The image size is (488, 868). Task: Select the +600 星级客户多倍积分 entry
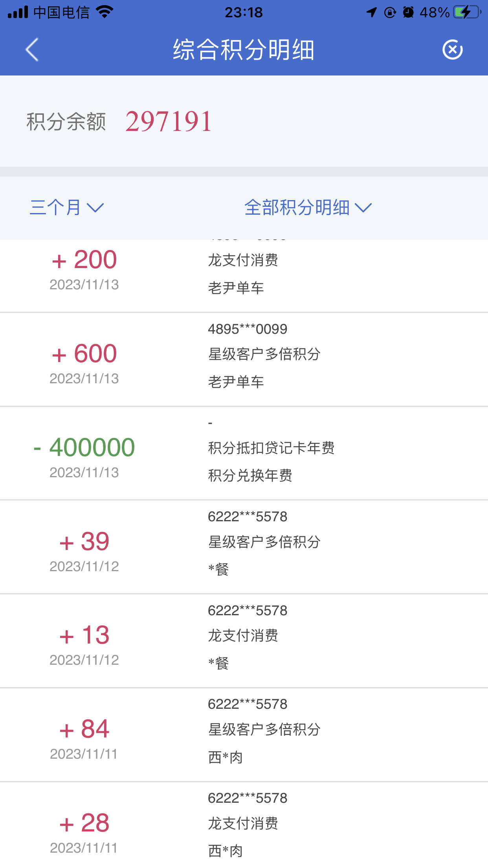click(x=244, y=359)
